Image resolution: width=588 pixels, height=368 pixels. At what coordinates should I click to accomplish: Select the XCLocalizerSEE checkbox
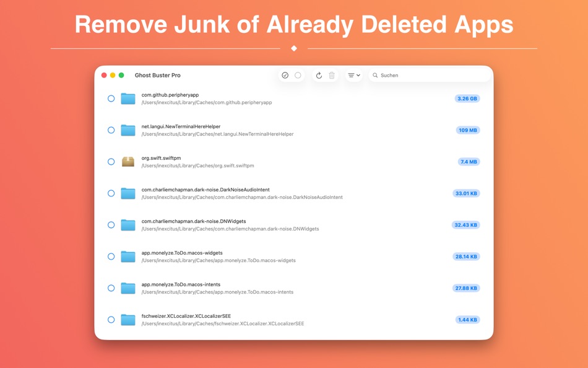pyautogui.click(x=111, y=320)
